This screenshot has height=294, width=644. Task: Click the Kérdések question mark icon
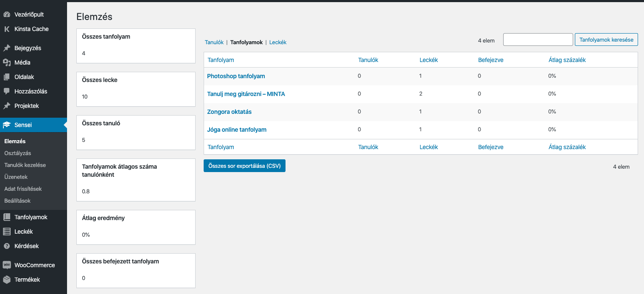click(x=7, y=246)
